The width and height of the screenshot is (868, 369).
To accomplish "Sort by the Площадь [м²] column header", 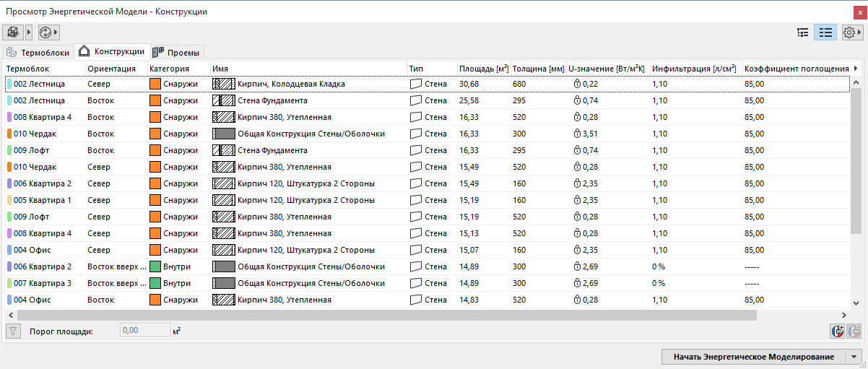I will tap(483, 69).
